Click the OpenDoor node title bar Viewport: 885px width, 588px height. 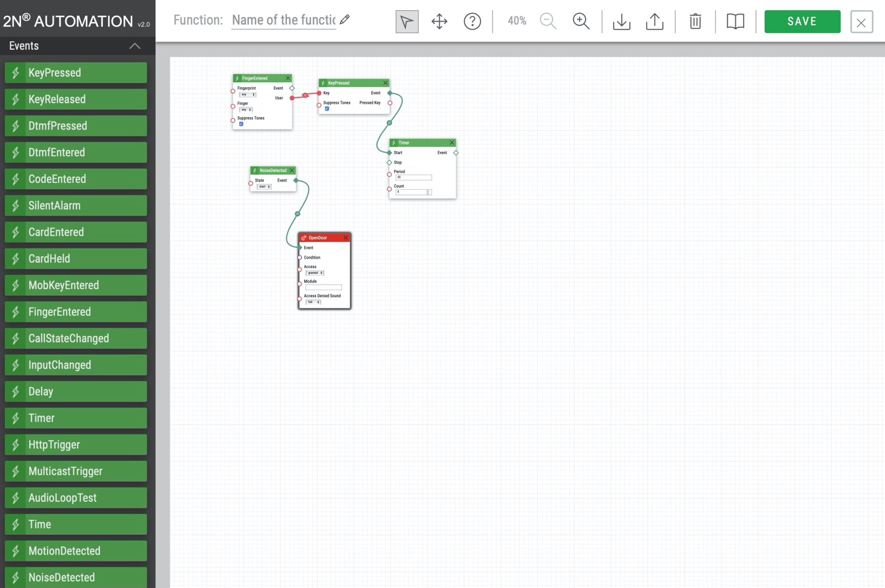point(324,238)
